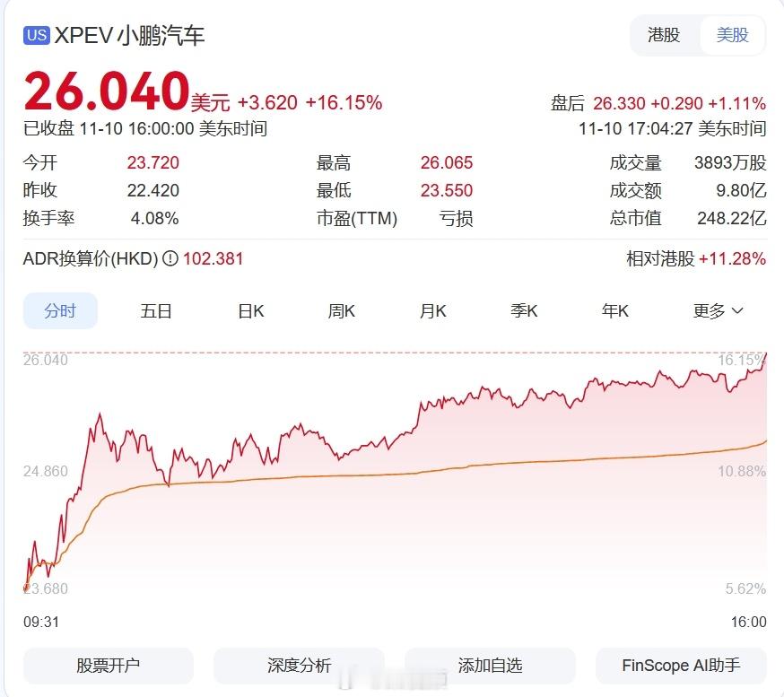Click the stock name XPEV 小鹏汽车
This screenshot has height=697, width=784.
[128, 36]
